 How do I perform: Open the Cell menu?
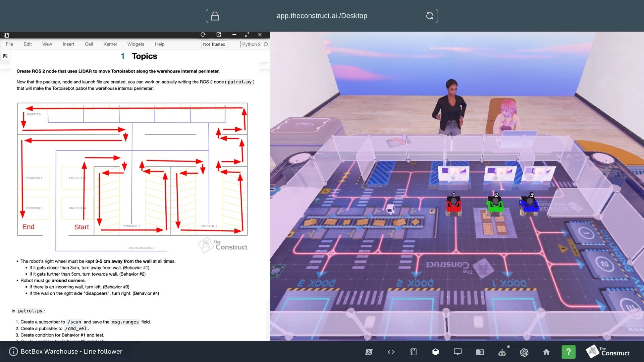point(89,44)
